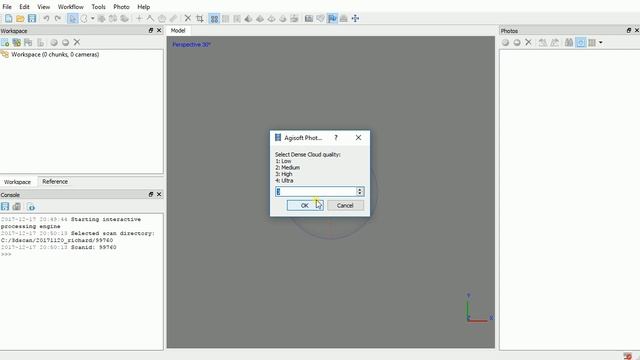Close the Workspace panel
The width and height of the screenshot is (640, 360).
[x=159, y=31]
